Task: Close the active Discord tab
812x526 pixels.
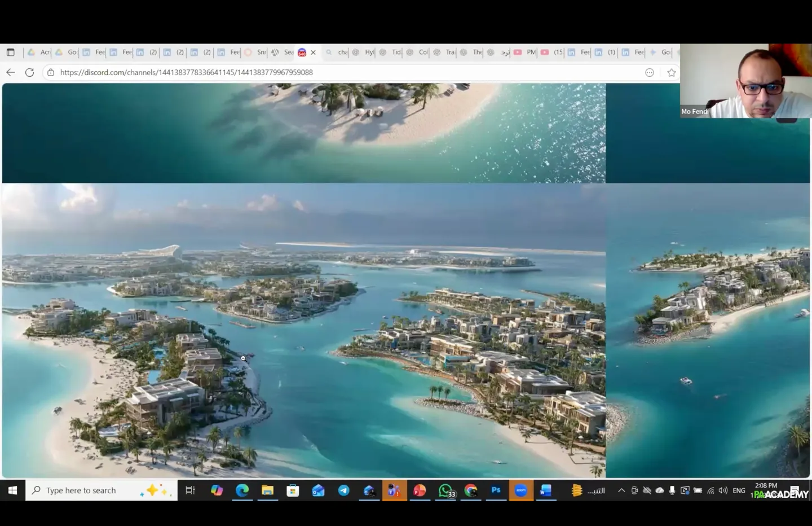Action: pos(314,52)
